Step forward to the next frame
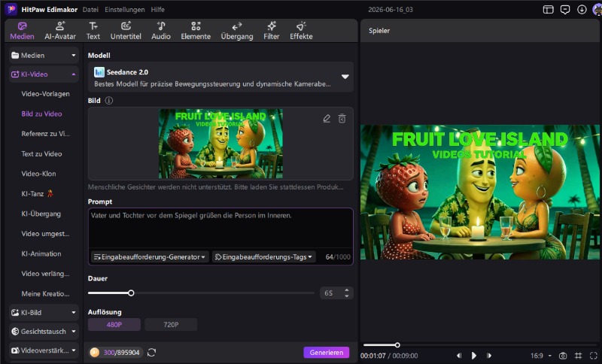 coord(488,356)
